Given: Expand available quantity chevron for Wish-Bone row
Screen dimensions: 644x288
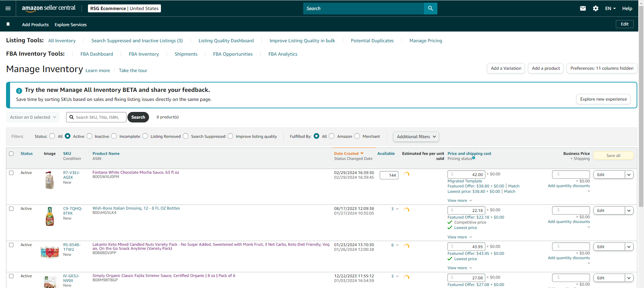Looking at the screenshot, I should (397, 209).
